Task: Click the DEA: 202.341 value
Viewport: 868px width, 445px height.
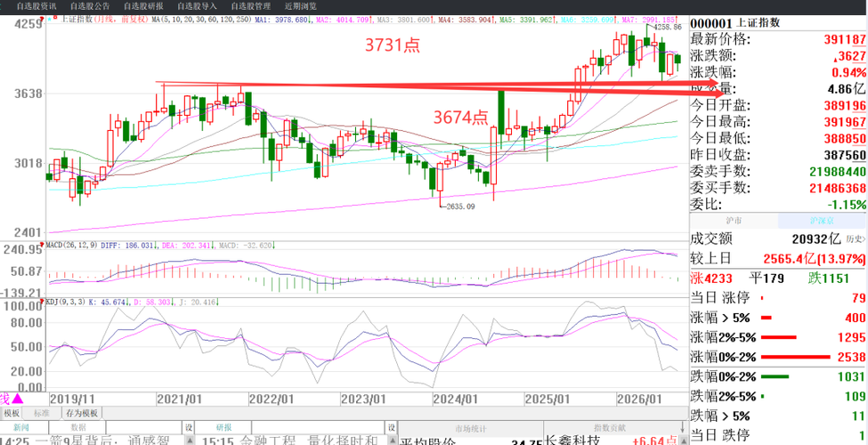Action: point(188,245)
